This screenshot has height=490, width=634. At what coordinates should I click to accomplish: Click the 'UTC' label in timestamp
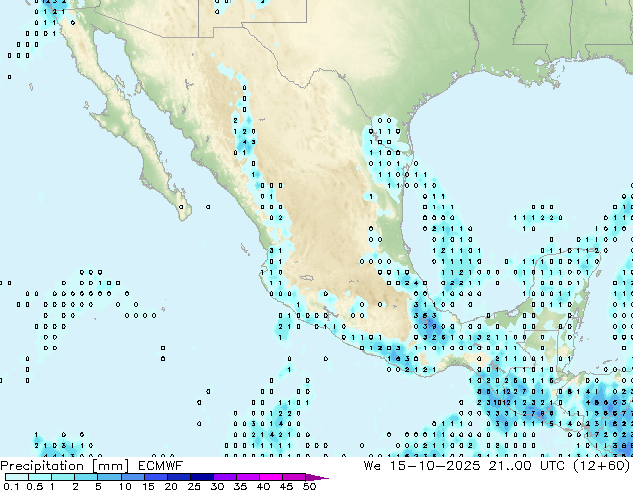coord(552,466)
